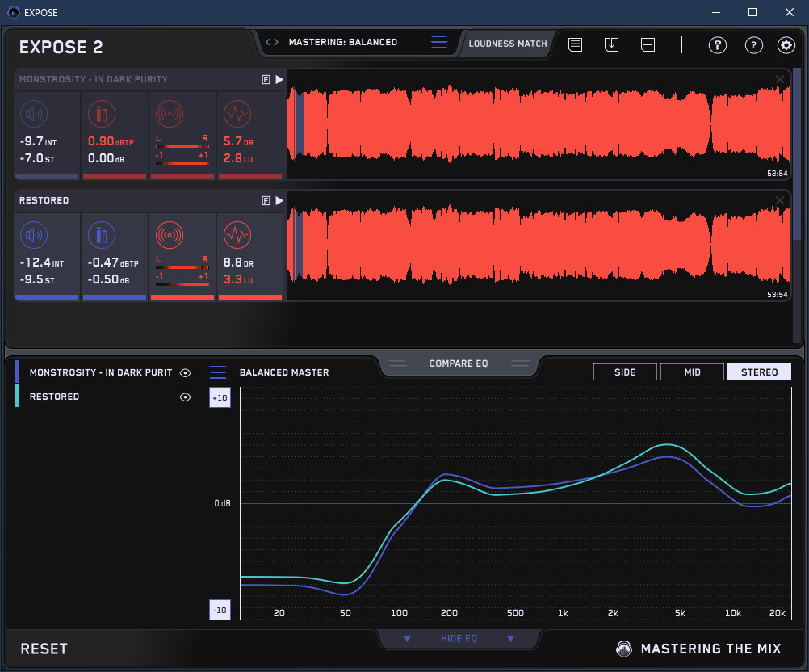Open the settings gear in top bar
809x672 pixels.
point(786,45)
